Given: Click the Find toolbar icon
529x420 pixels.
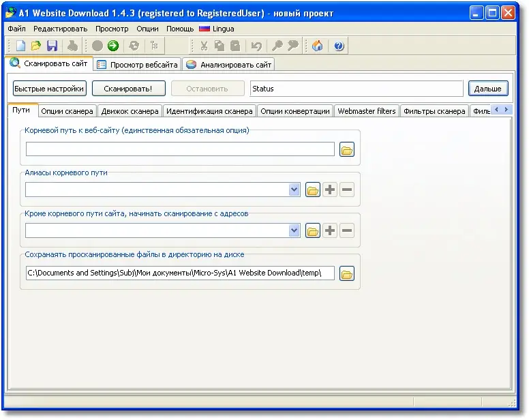Looking at the screenshot, I should click(x=277, y=46).
